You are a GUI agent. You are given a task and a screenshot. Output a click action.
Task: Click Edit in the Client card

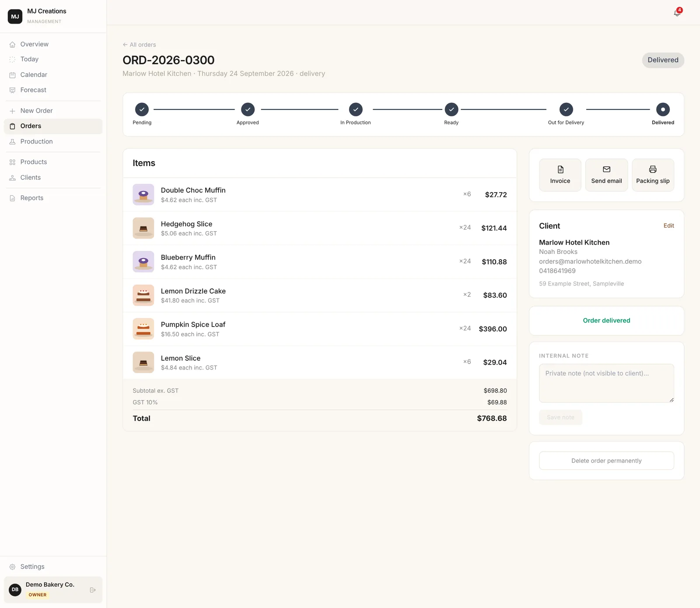tap(668, 226)
